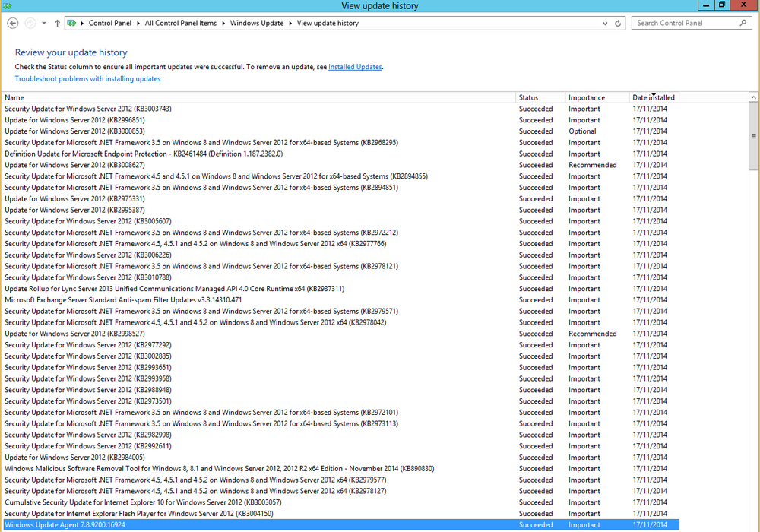Select Endpoint Protection definition update KB2461484
Image resolution: width=760 pixels, height=532 pixels.
(x=341, y=154)
